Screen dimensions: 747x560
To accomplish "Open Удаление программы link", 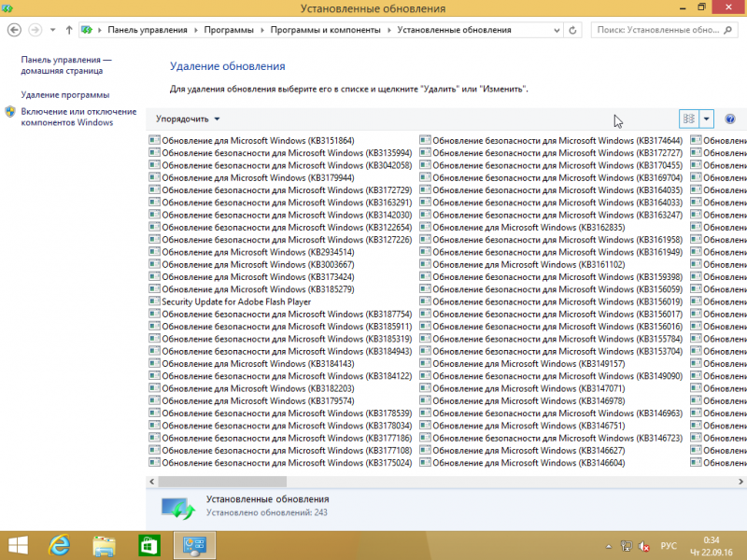I will pos(65,95).
